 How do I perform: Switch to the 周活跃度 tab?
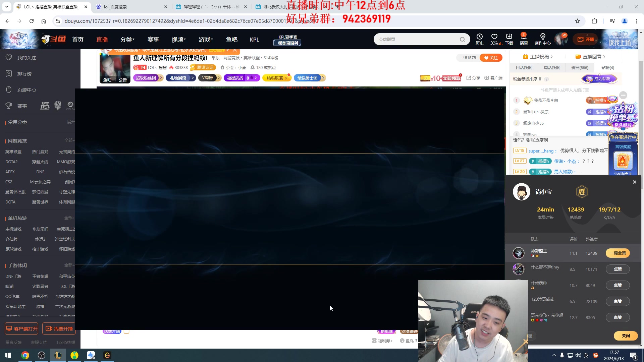(x=552, y=67)
